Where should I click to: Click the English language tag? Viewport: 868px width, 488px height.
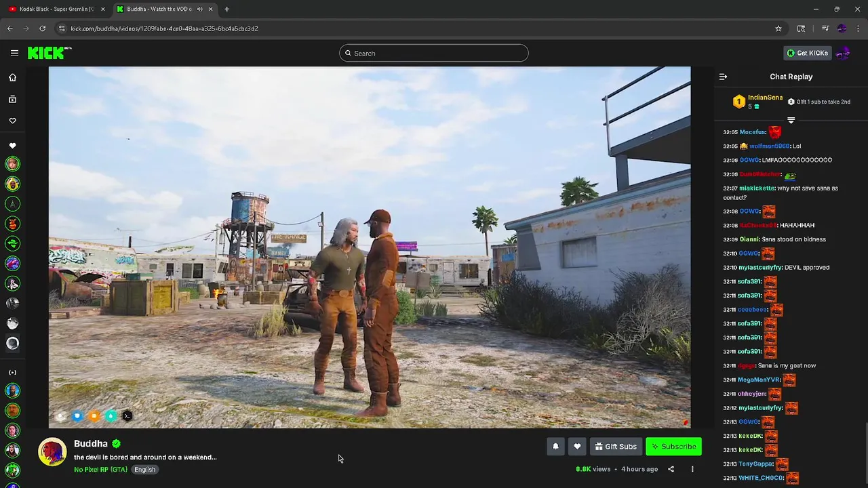[144, 469]
